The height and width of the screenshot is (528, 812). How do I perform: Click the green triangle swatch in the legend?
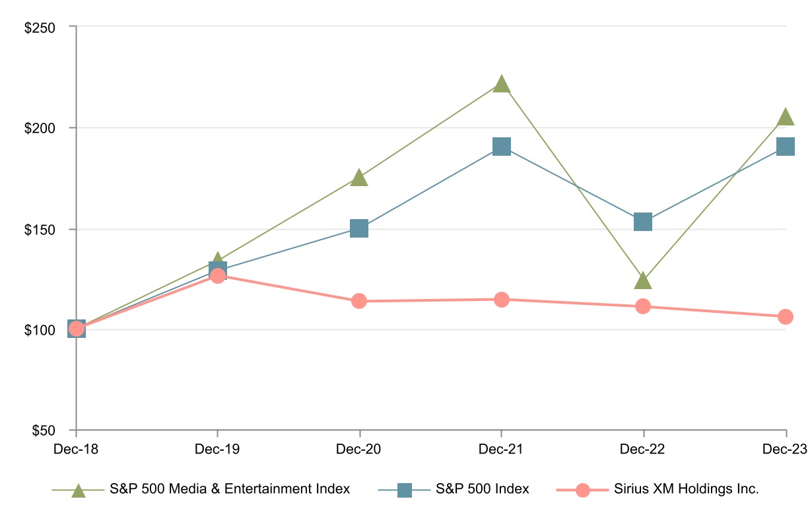tap(78, 490)
